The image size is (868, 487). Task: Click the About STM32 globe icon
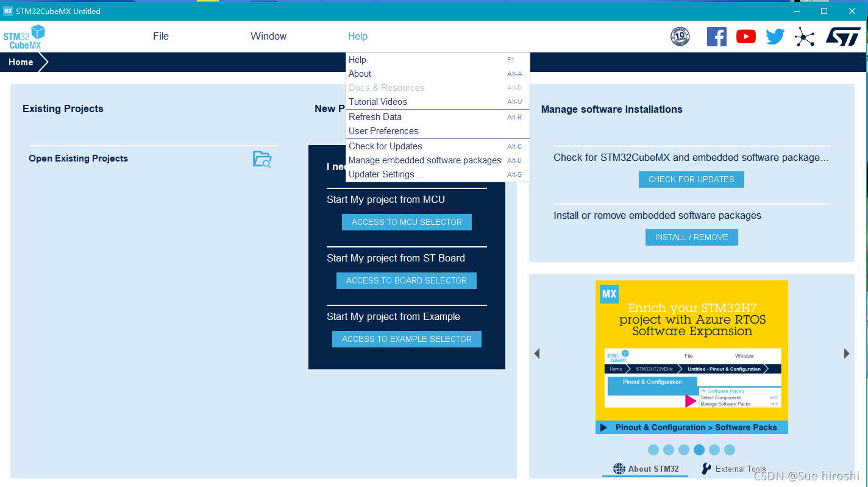click(619, 469)
